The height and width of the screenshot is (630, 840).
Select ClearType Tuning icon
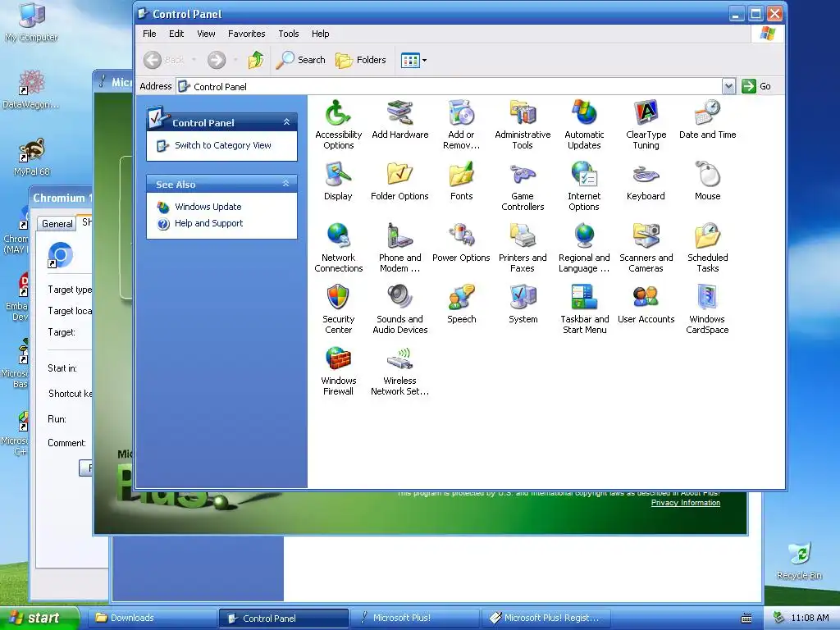point(646,125)
